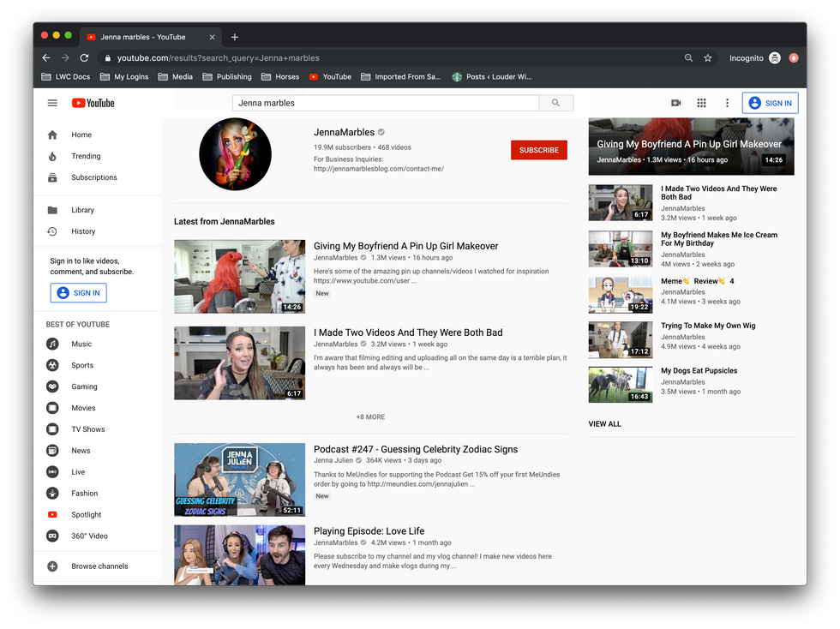The width and height of the screenshot is (840, 629).
Task: Open Trending in sidebar
Action: point(86,156)
